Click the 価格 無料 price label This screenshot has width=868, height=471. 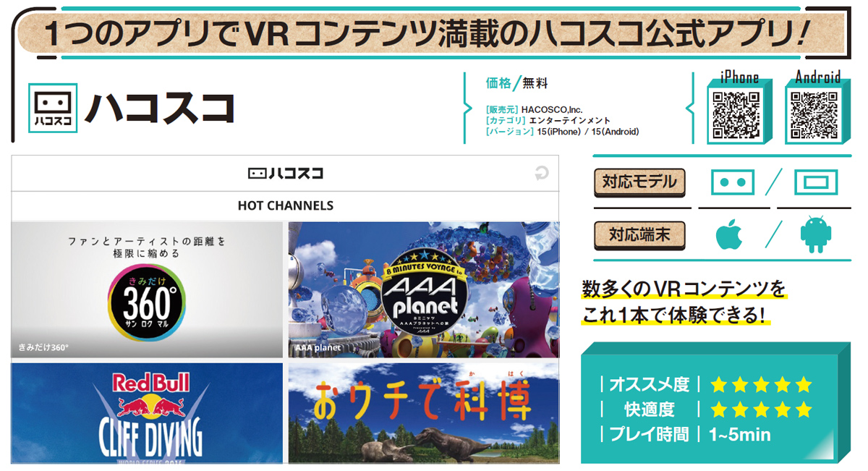point(516,83)
